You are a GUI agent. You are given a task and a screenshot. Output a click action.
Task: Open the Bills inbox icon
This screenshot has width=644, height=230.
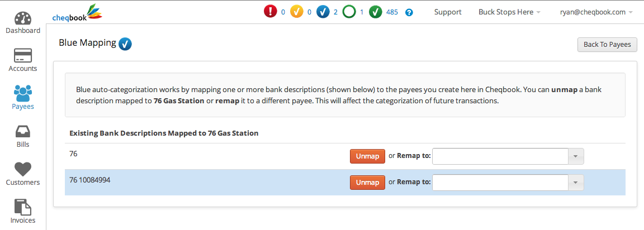[x=23, y=131]
